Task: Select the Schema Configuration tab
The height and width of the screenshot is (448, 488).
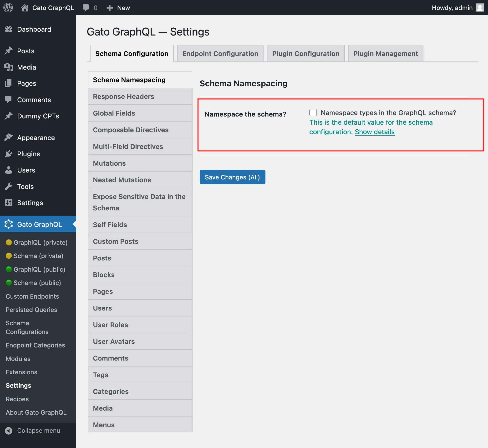Action: click(132, 53)
